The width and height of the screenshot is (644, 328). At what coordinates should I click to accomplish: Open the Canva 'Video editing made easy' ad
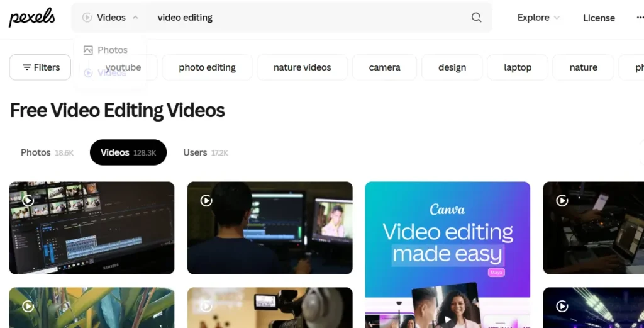click(447, 255)
